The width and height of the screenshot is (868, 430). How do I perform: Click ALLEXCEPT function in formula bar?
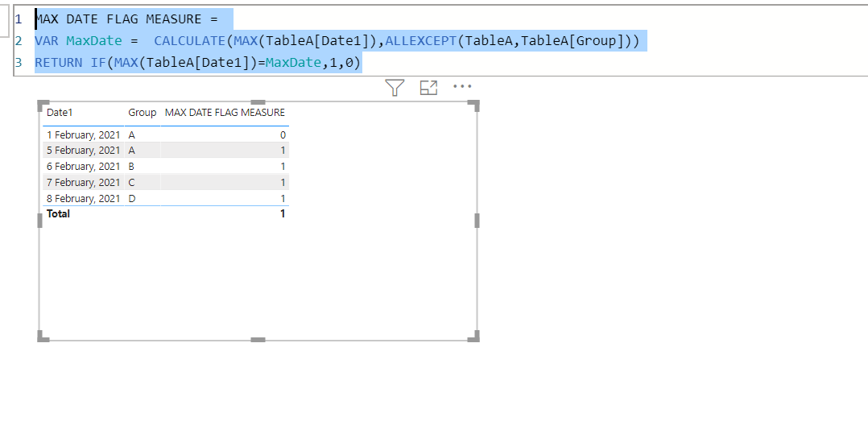pyautogui.click(x=420, y=41)
